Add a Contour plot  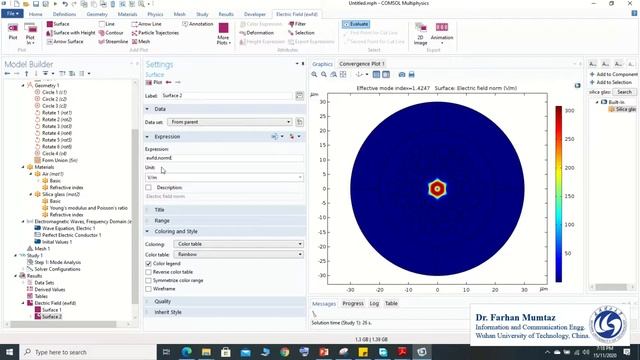pyautogui.click(x=111, y=33)
